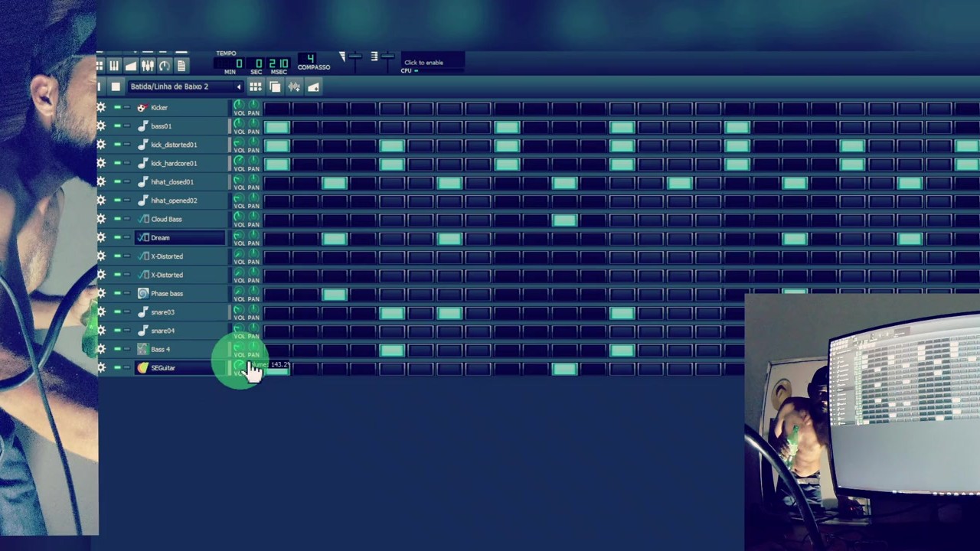Click the add beat/bassline icon
980x551 pixels.
click(256, 87)
